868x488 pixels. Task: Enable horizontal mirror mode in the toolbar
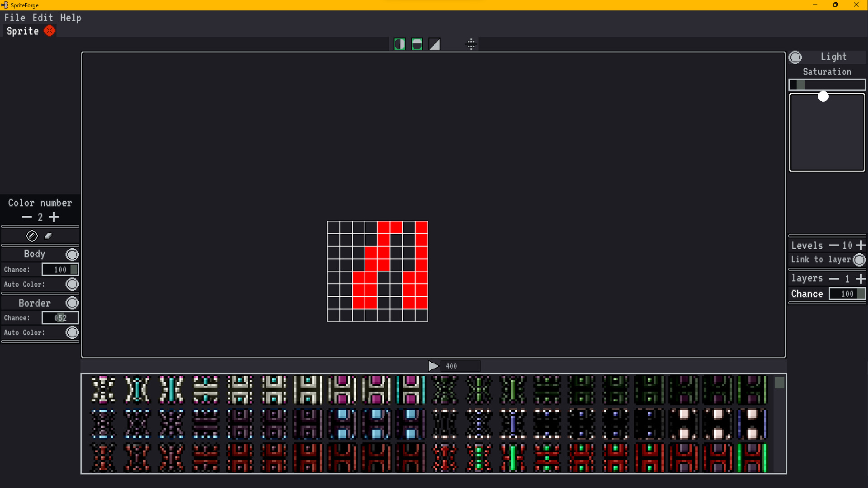pyautogui.click(x=417, y=44)
